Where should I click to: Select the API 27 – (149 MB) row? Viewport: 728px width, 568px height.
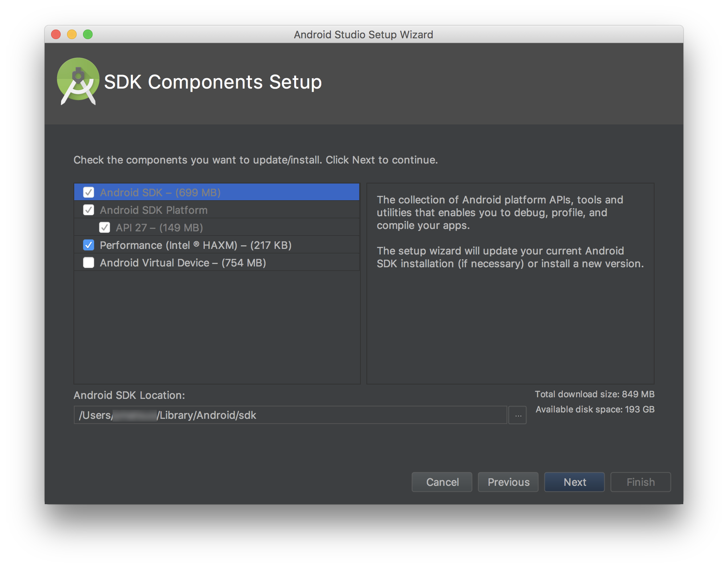[217, 227]
